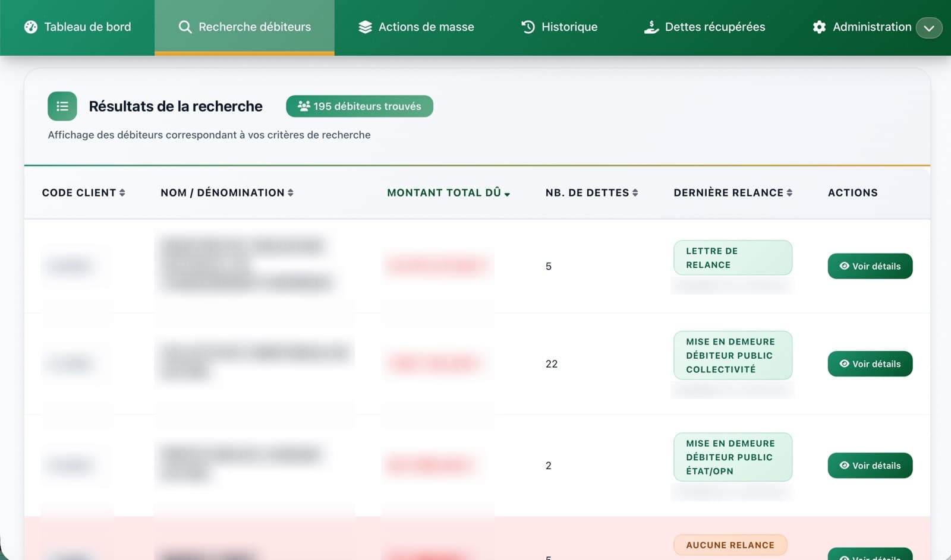The height and width of the screenshot is (560, 951).
Task: Go to Actions de masse
Action: pyautogui.click(x=416, y=27)
